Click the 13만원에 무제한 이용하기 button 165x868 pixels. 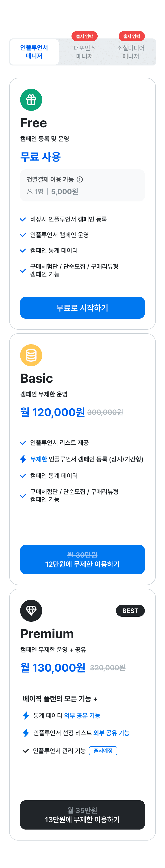point(82,815)
